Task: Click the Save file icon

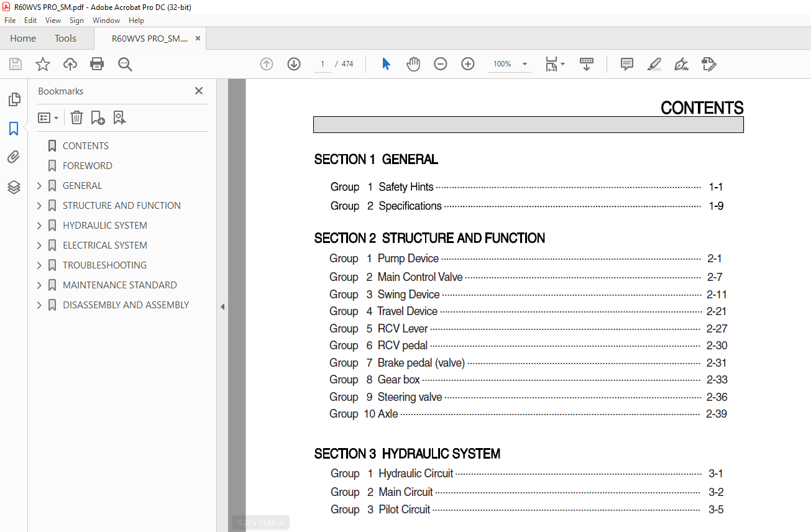Action: coord(16,64)
